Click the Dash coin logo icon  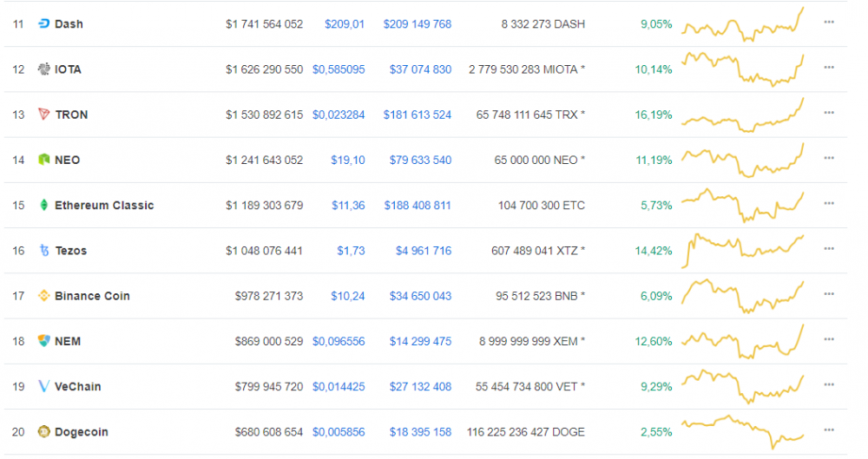[x=43, y=23]
